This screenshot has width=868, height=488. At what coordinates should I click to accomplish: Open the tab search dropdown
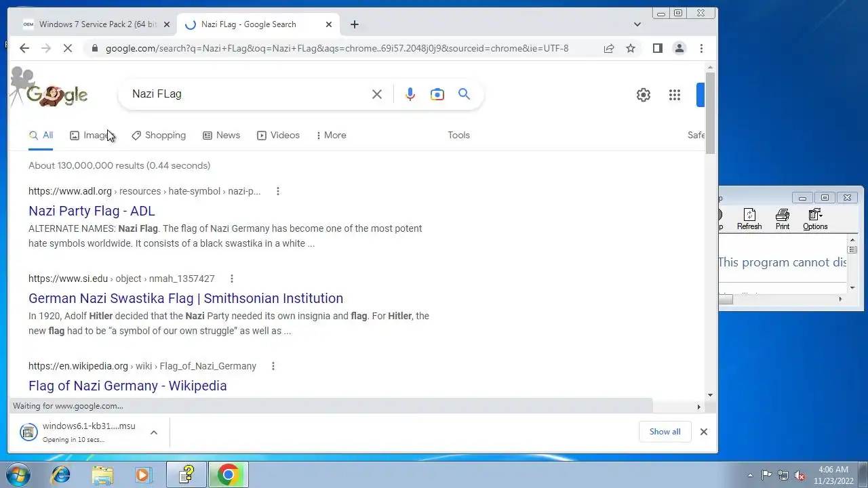click(x=637, y=24)
